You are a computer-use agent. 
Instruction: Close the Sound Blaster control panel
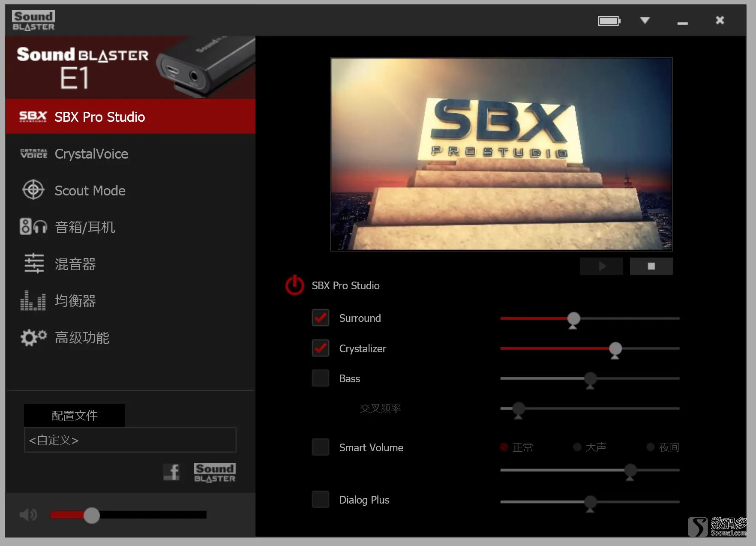(x=720, y=21)
